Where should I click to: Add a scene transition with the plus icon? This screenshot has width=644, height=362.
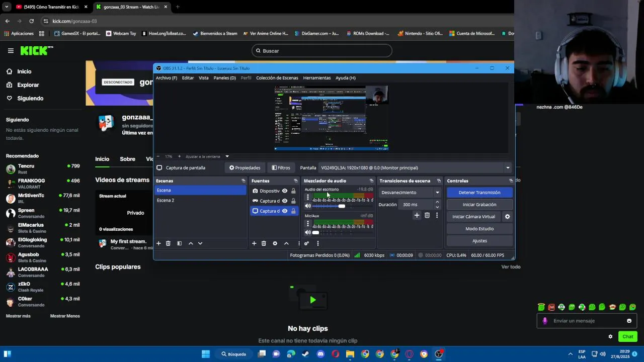(x=417, y=215)
